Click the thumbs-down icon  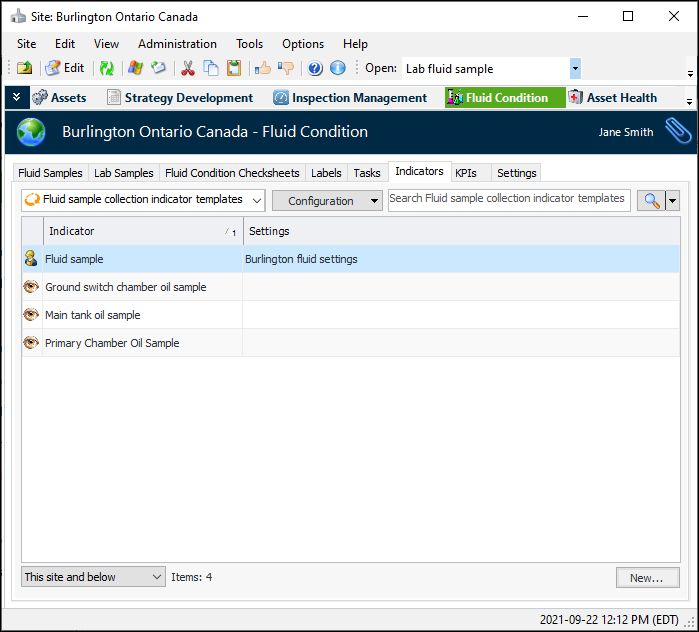tap(286, 68)
